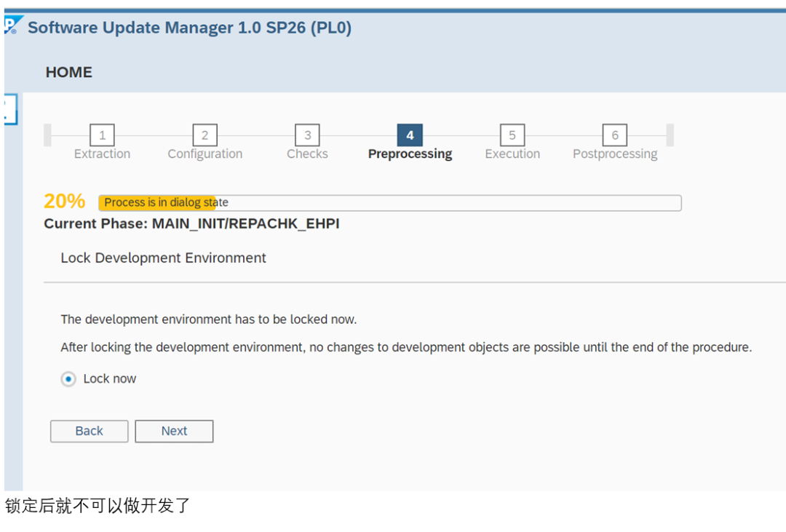Click the Checks step label
The image size is (786, 532).
pos(307,154)
